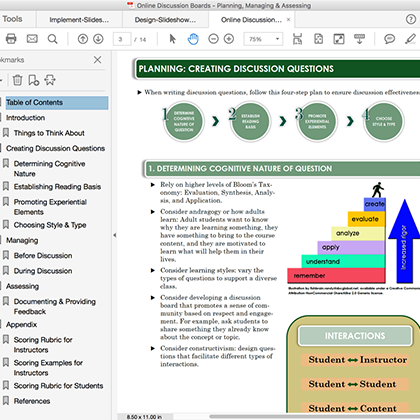420x420 pixels.
Task: Click the Help question mark icon
Action: tap(411, 19)
